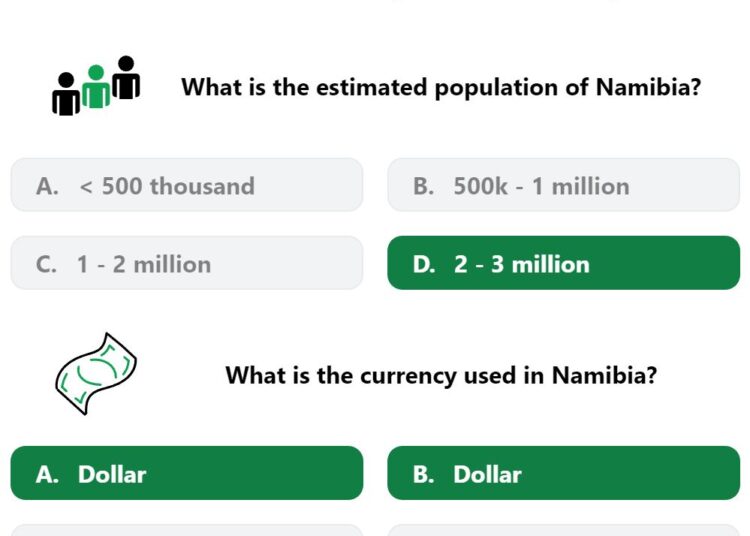Click the letter B. beside 500k - 1 million
750x536 pixels.
[x=423, y=186]
